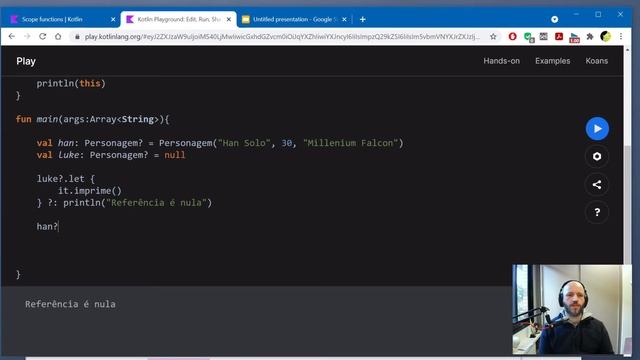Click the "Han Solo" string literal

click(x=244, y=143)
